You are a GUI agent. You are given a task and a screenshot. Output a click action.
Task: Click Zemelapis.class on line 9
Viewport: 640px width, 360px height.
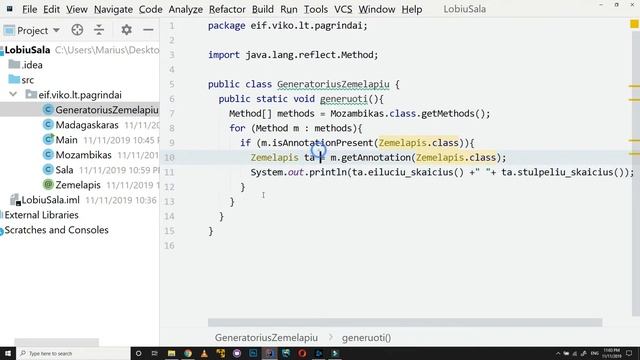(418, 143)
